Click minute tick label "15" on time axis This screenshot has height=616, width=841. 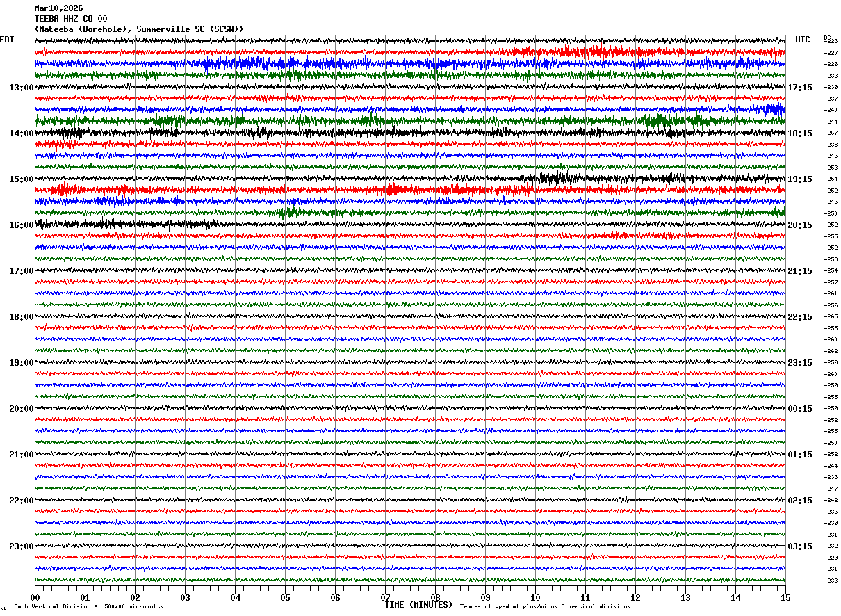pos(785,598)
